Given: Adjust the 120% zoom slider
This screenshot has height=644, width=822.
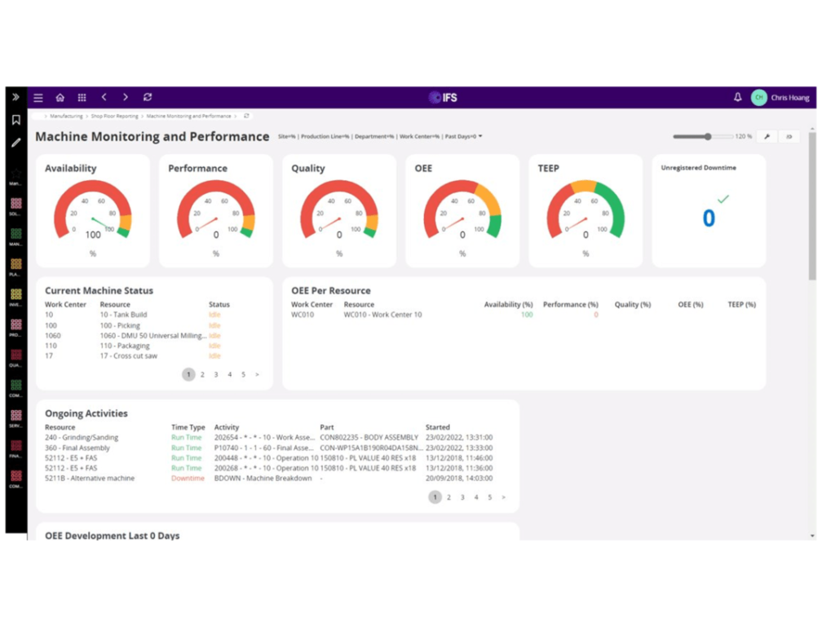Looking at the screenshot, I should 707,136.
